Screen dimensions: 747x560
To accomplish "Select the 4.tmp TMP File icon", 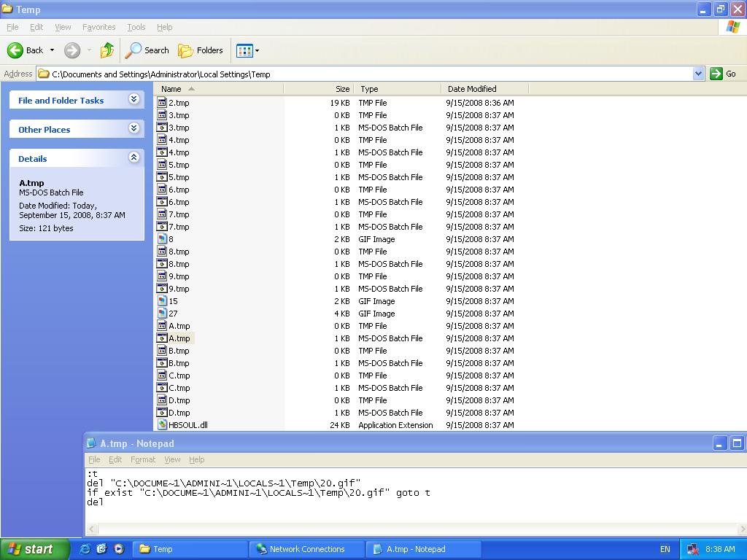I will (x=162, y=139).
